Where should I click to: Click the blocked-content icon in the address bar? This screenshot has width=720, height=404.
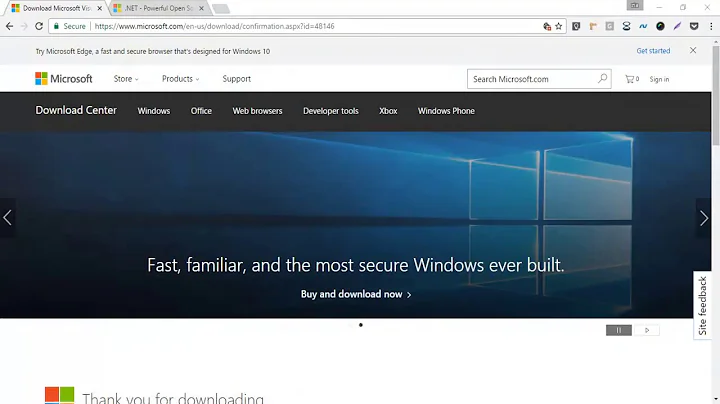click(x=546, y=26)
